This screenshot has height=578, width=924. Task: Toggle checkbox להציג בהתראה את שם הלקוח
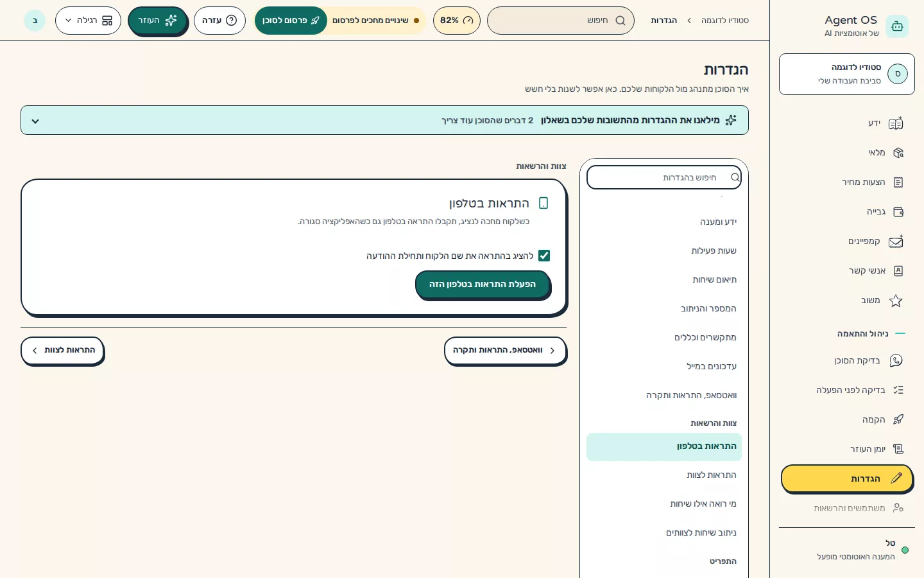click(x=544, y=256)
